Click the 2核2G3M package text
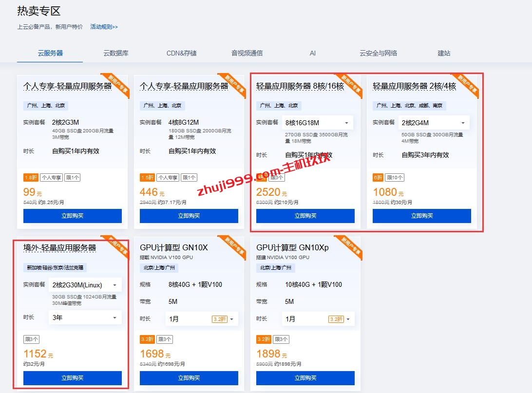This screenshot has height=393, width=532. coord(65,122)
